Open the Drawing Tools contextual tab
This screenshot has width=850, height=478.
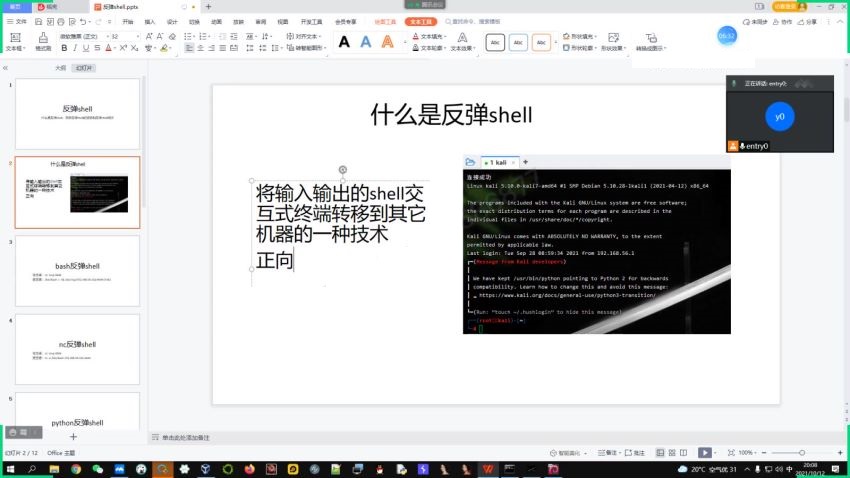(x=385, y=22)
